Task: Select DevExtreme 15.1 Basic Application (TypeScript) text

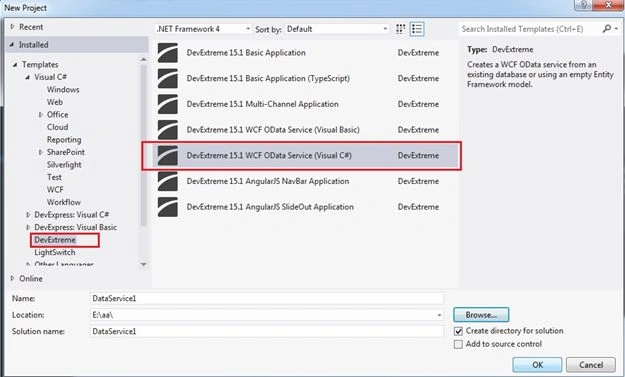Action: coord(268,79)
